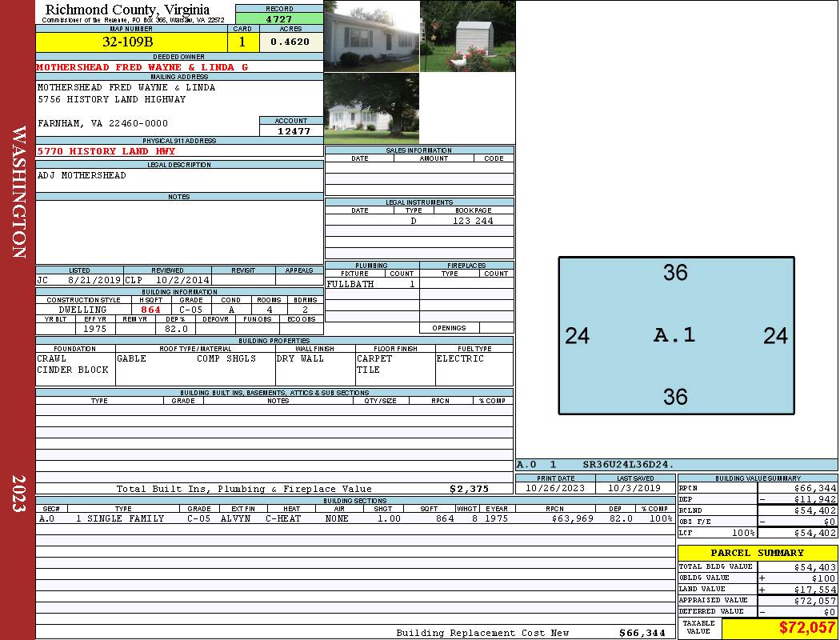This screenshot has height=640, width=840.
Task: Click the PARCEL SUMMARY heading
Action: point(758,553)
